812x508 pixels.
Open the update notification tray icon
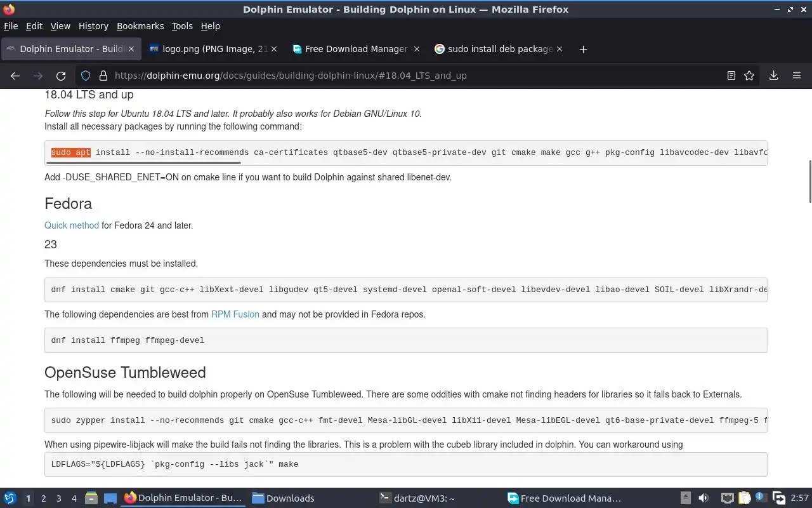pos(760,498)
